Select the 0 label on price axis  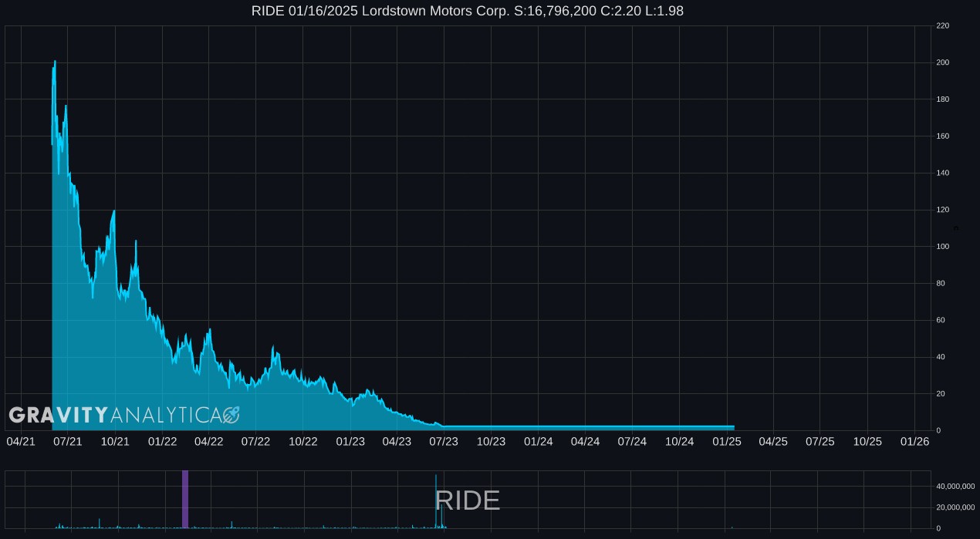pyautogui.click(x=938, y=430)
